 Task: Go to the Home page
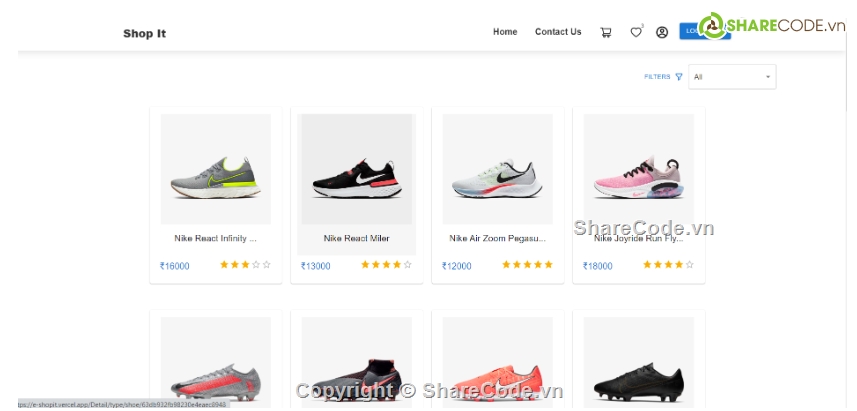[x=505, y=32]
